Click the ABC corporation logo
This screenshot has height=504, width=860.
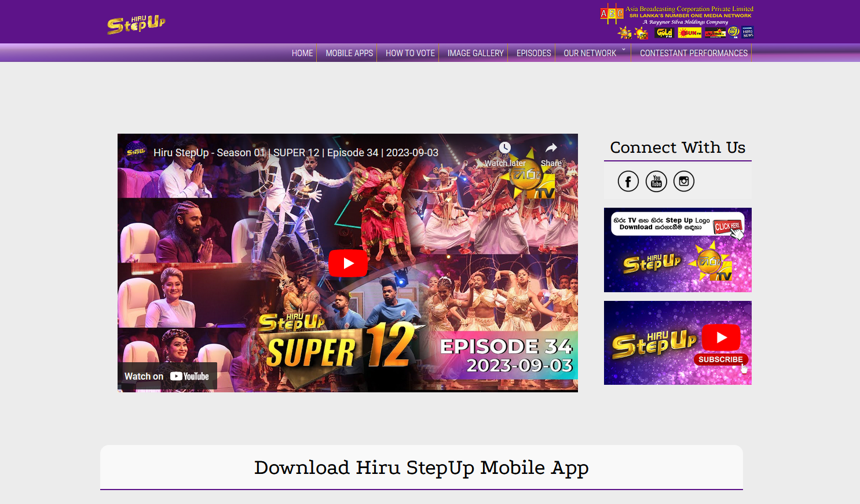coord(612,13)
